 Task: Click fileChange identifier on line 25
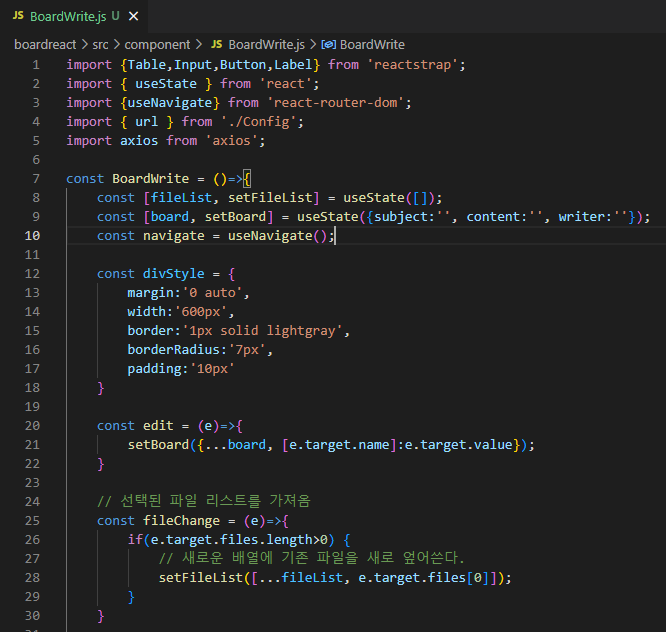coord(181,521)
